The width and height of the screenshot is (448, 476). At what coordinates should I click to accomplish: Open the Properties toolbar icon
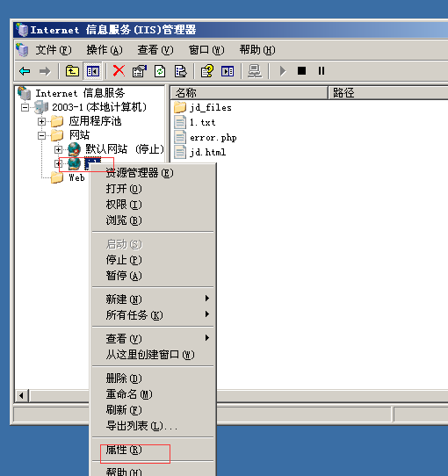(139, 71)
